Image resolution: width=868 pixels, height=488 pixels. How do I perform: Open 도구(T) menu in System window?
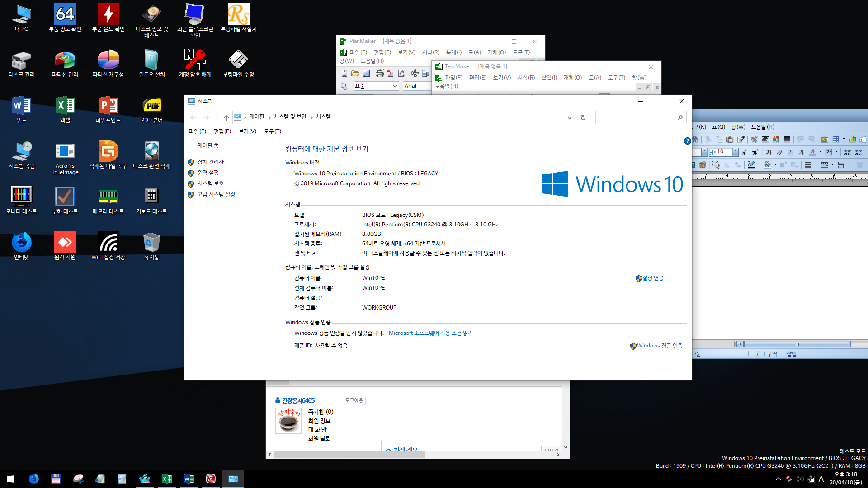point(273,131)
